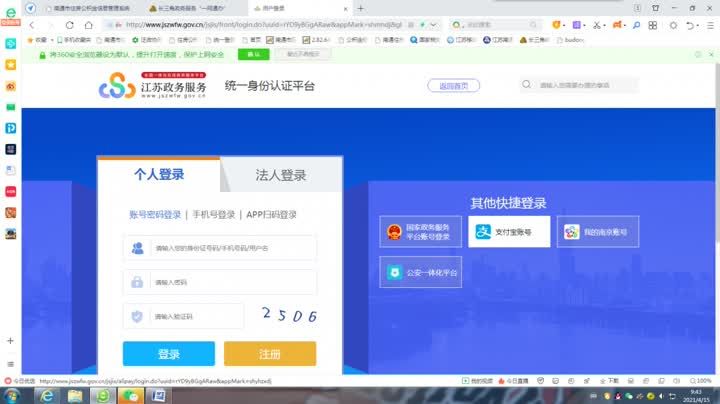Image resolution: width=720 pixels, height=404 pixels.
Task: Select the 个人登录 tab
Action: [x=159, y=174]
